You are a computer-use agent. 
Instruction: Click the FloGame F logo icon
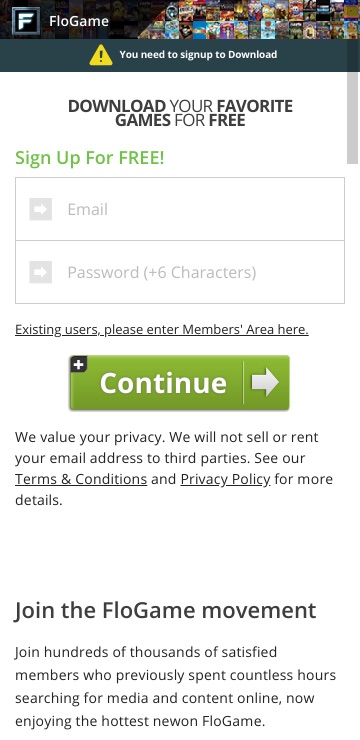click(x=25, y=21)
